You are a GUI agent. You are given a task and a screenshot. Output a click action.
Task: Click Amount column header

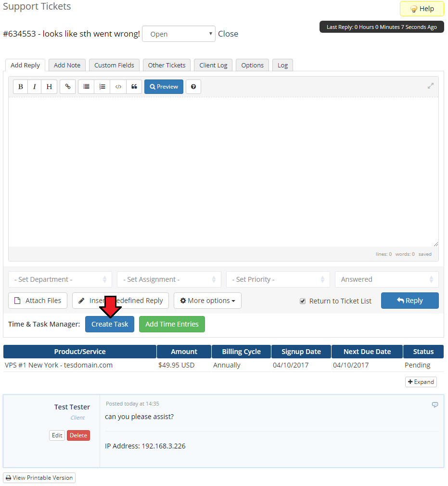[184, 352]
